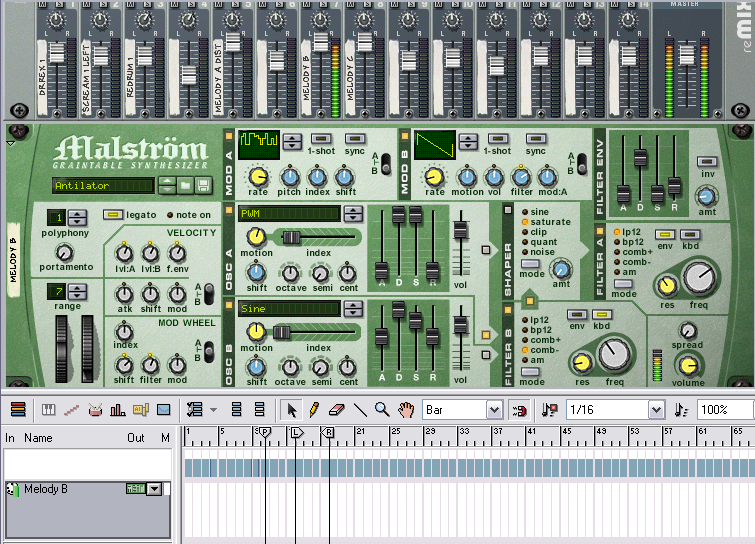Screen dimensions: 755x544
Task: Click the Filter A freq knob
Action: (x=699, y=278)
